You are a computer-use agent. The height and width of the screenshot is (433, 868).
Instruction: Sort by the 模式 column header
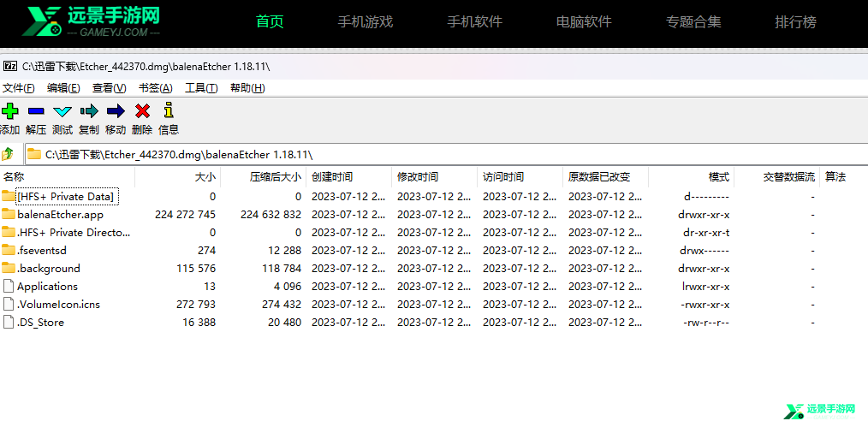point(692,177)
